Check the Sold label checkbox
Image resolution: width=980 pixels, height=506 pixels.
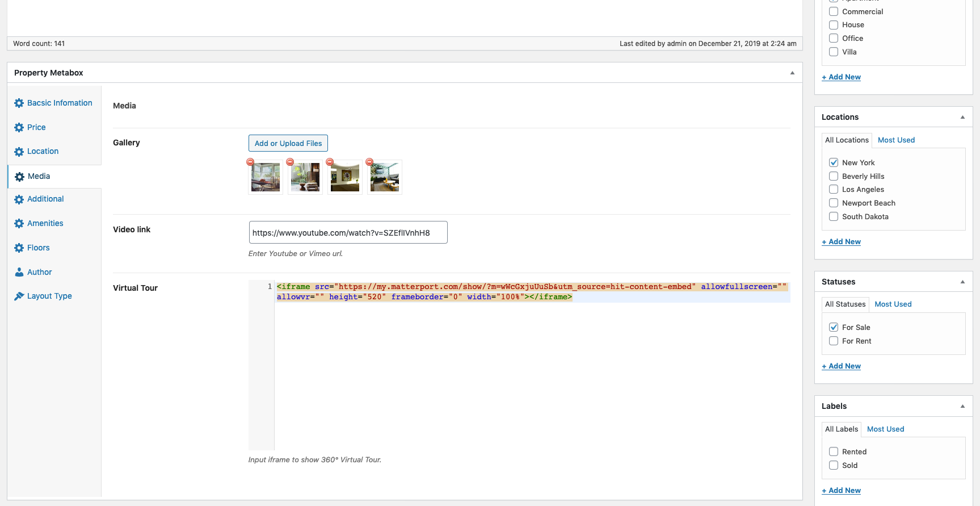point(834,465)
